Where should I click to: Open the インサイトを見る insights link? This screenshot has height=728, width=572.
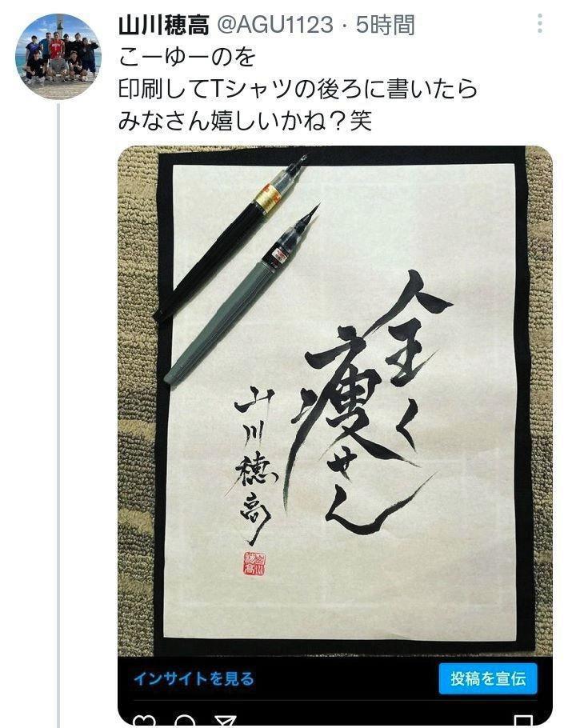tap(194, 678)
